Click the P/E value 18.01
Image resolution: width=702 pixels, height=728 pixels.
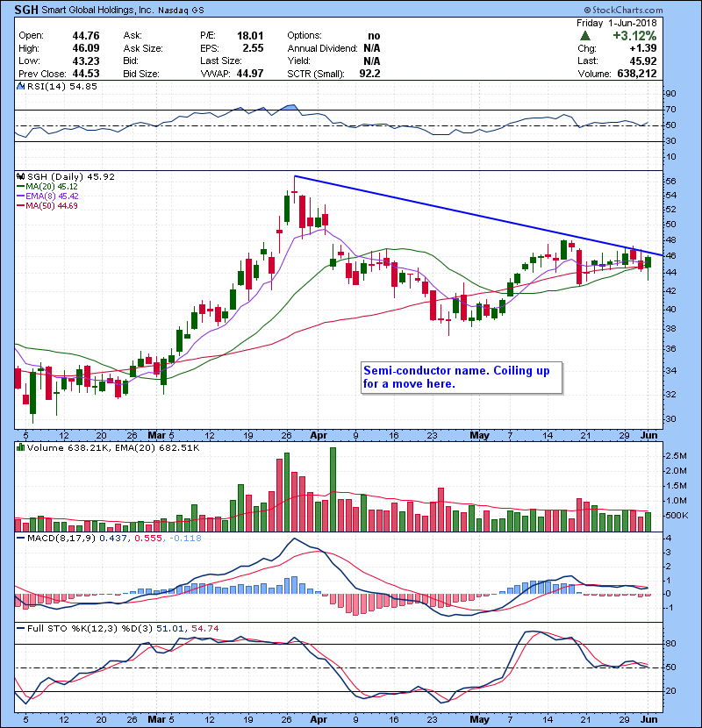tap(250, 35)
